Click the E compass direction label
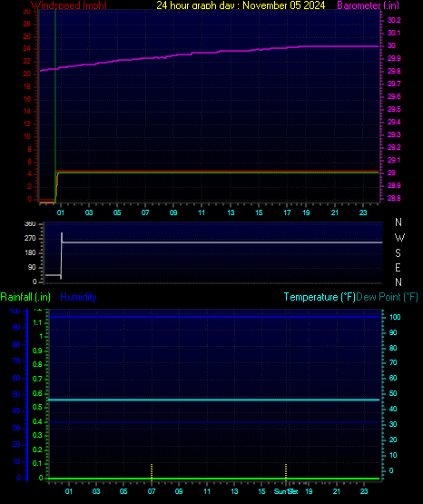This screenshot has height=504, width=423. (398, 267)
